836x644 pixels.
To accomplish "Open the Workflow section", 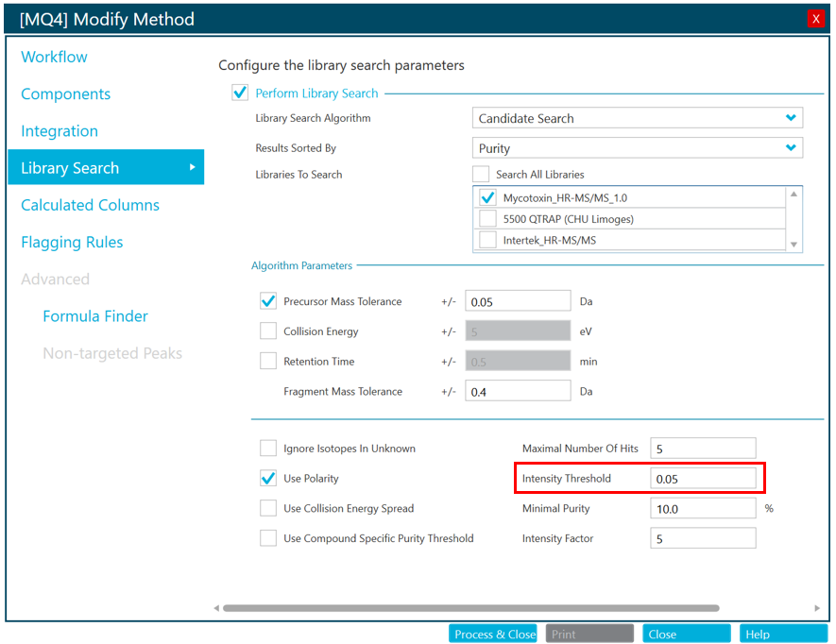I will click(x=54, y=58).
